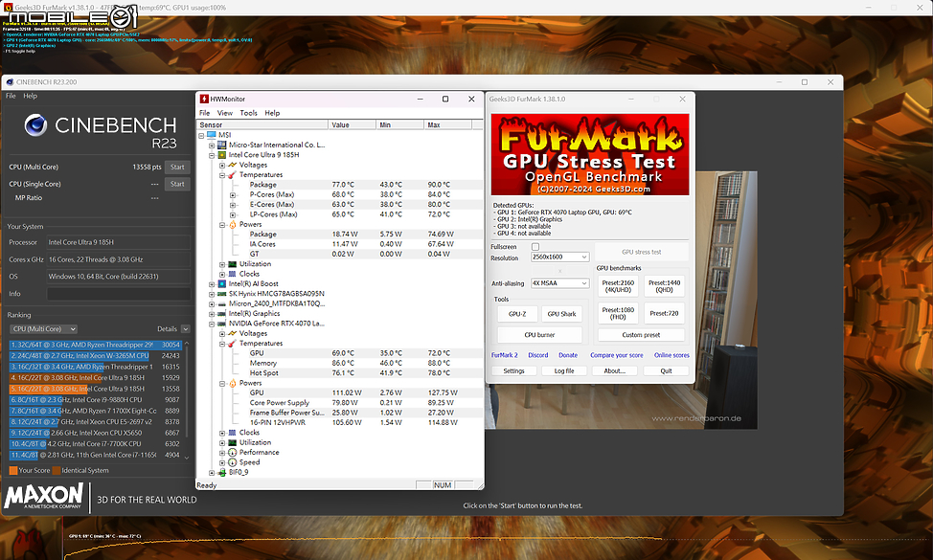The image size is (933, 560).
Task: Run Preset:1440 (QHD) benchmark
Action: (x=664, y=286)
